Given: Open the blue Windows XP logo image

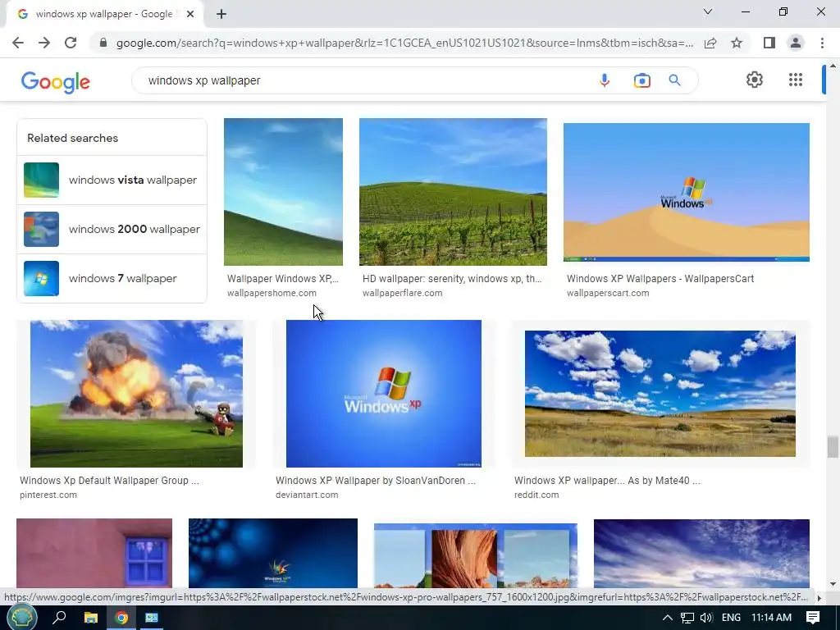Looking at the screenshot, I should 384,394.
